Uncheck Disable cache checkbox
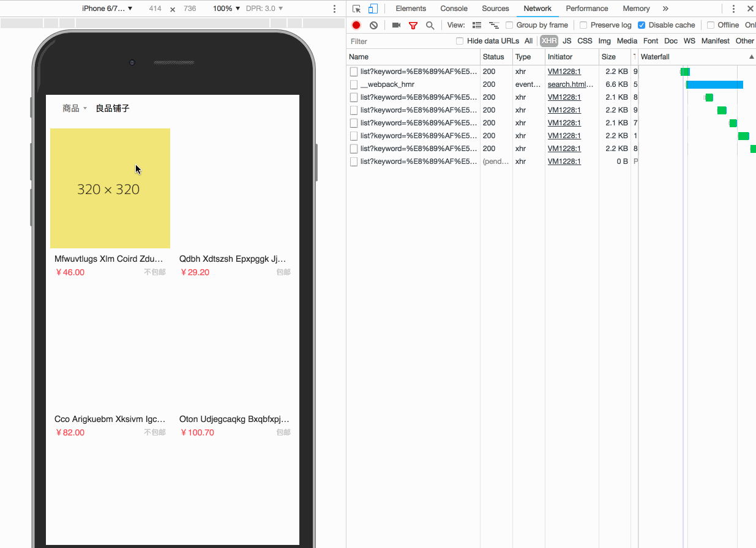The height and width of the screenshot is (548, 756). coord(642,25)
